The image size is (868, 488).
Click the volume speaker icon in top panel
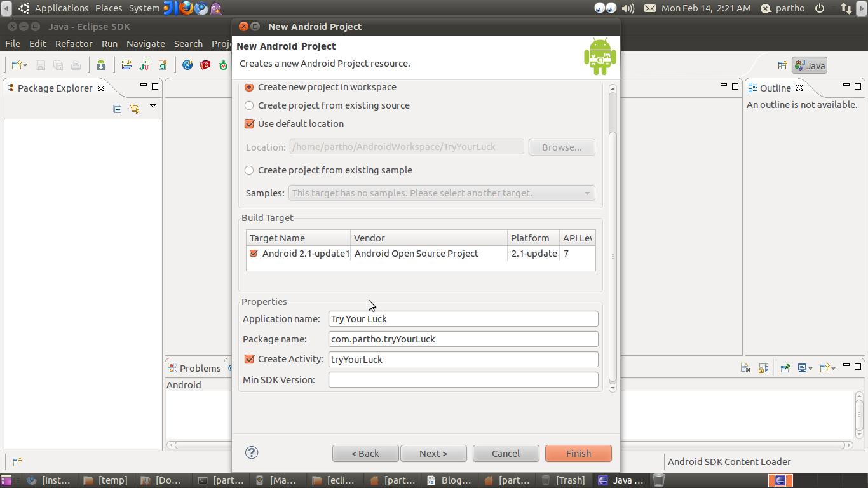tap(628, 8)
